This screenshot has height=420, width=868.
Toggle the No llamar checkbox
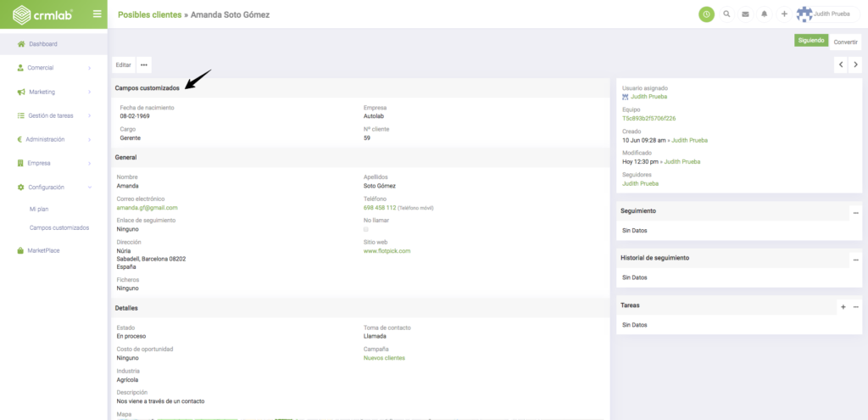(x=366, y=230)
